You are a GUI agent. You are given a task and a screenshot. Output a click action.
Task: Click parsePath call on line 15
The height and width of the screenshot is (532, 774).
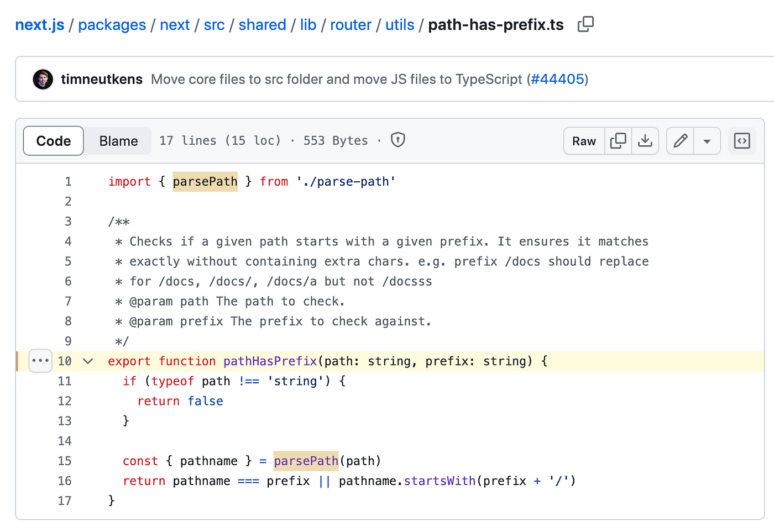pyautogui.click(x=306, y=461)
